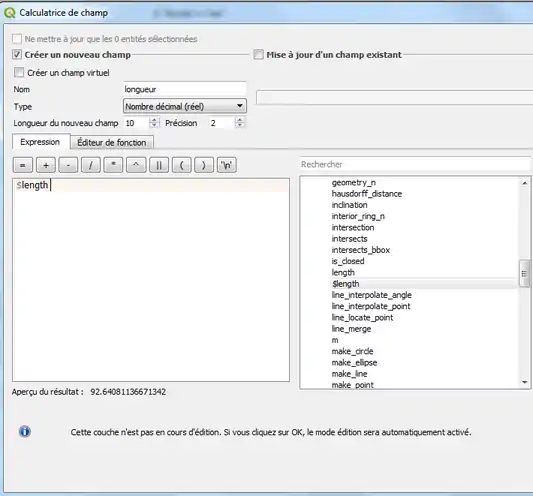Image resolution: width=533 pixels, height=496 pixels.
Task: Click the function list scrollbar handle
Action: coord(525,273)
